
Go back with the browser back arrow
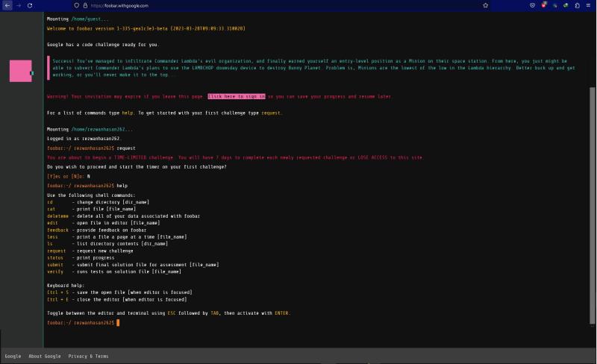pos(7,5)
